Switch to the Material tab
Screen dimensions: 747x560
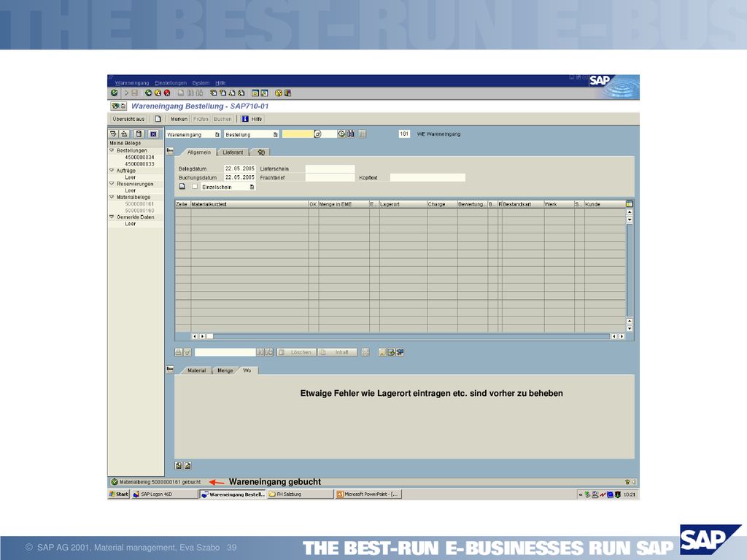[x=196, y=370]
